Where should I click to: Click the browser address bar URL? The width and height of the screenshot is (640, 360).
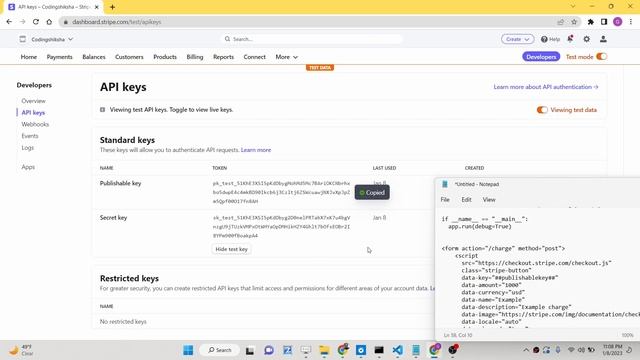point(116,22)
